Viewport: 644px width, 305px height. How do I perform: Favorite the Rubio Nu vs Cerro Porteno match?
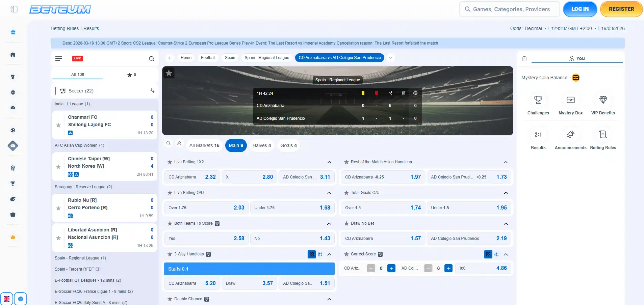point(58,208)
